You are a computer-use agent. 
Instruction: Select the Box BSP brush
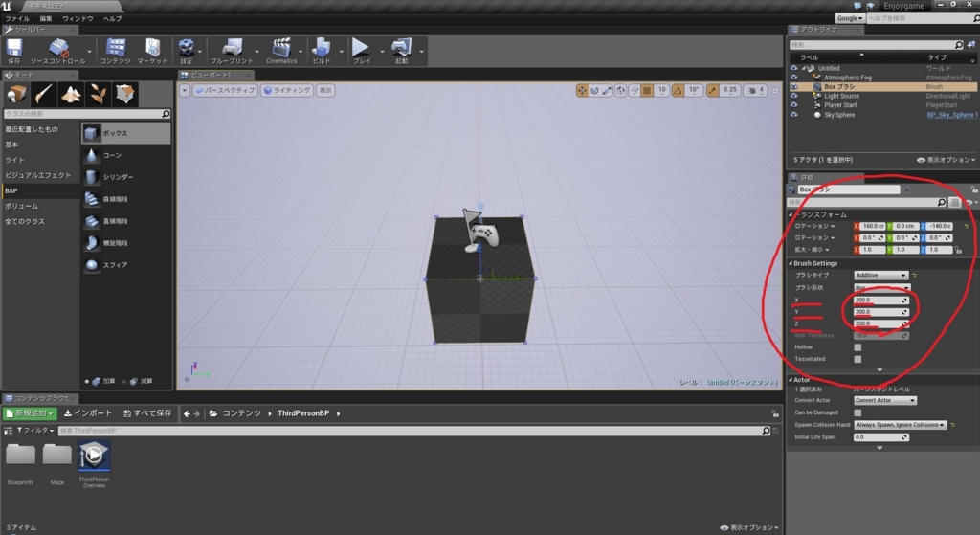125,133
